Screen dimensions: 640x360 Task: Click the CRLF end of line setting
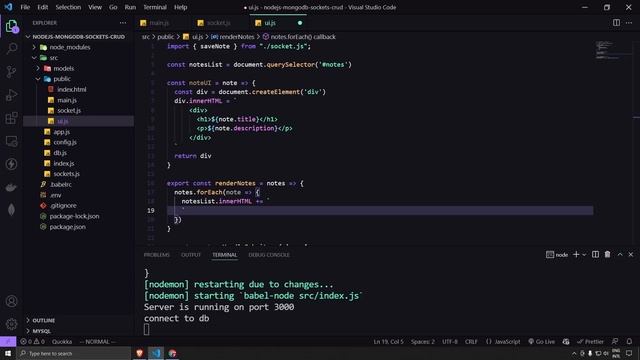(471, 342)
